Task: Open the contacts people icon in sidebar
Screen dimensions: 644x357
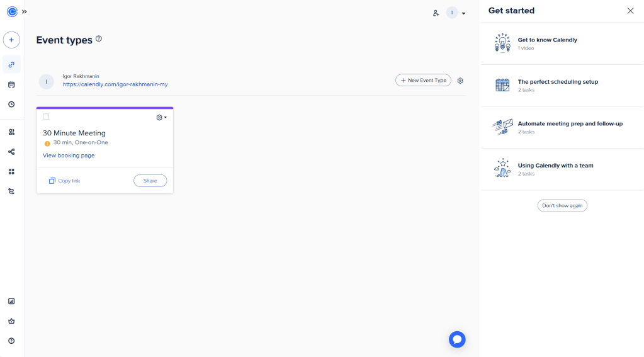Action: [x=11, y=132]
